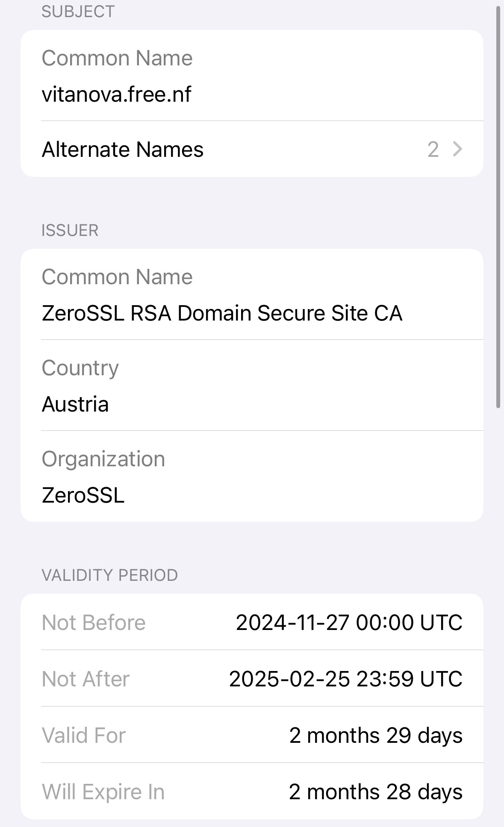The height and width of the screenshot is (827, 504).
Task: Tap the Organization field label
Action: (x=103, y=459)
